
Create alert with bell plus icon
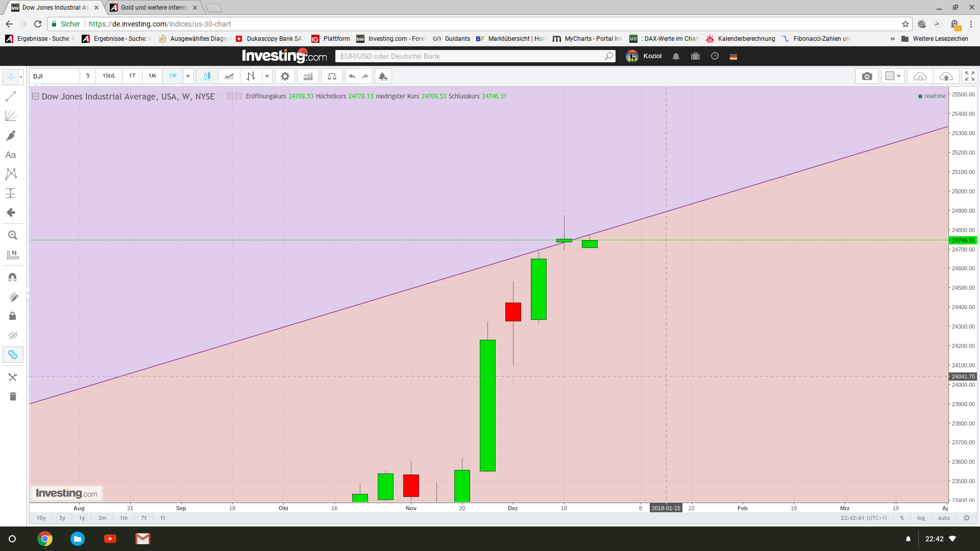[x=383, y=76]
